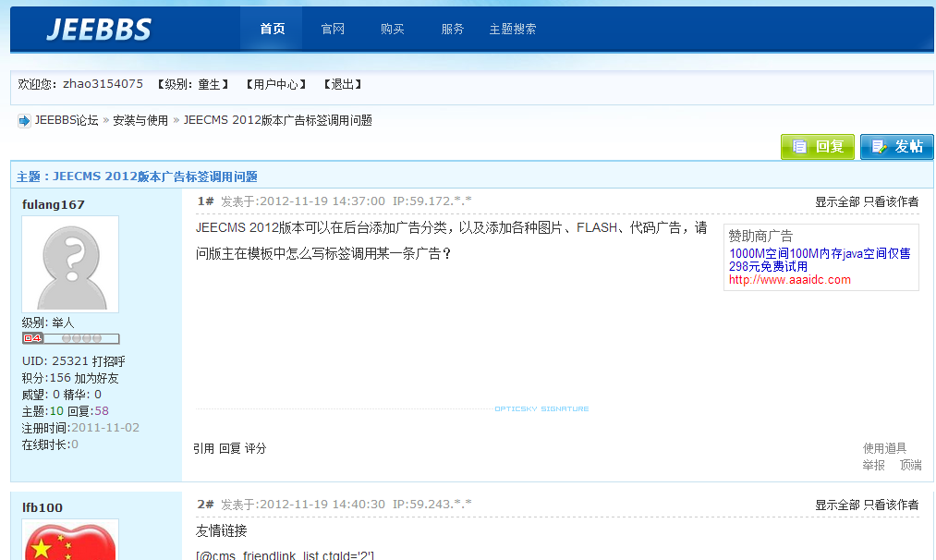Click registration date 2011-11-02
936x560 pixels.
point(105,428)
